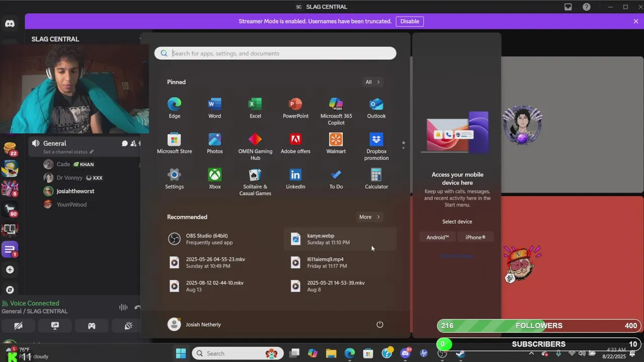644x362 pixels.
Task: Open the Walmart pinned app
Action: [x=336, y=143]
